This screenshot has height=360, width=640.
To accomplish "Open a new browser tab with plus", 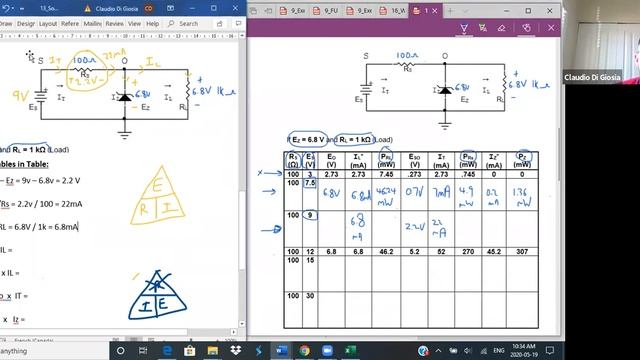I will (x=450, y=11).
